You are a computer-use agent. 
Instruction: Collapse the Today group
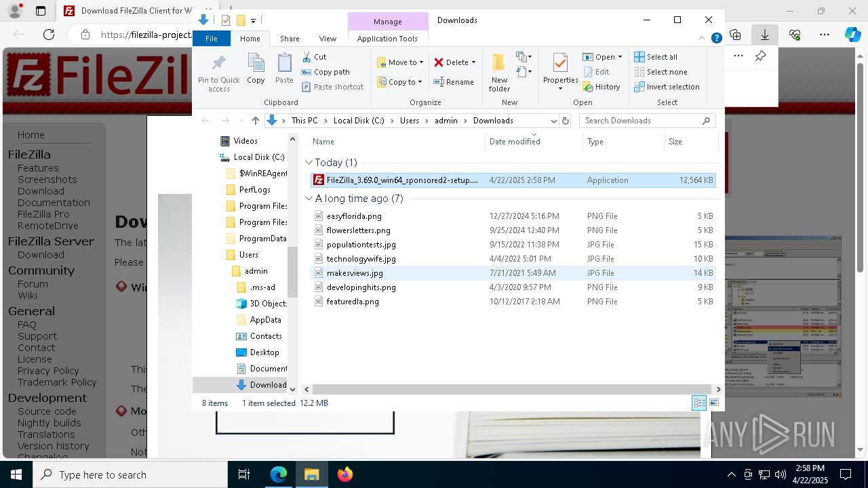[309, 163]
